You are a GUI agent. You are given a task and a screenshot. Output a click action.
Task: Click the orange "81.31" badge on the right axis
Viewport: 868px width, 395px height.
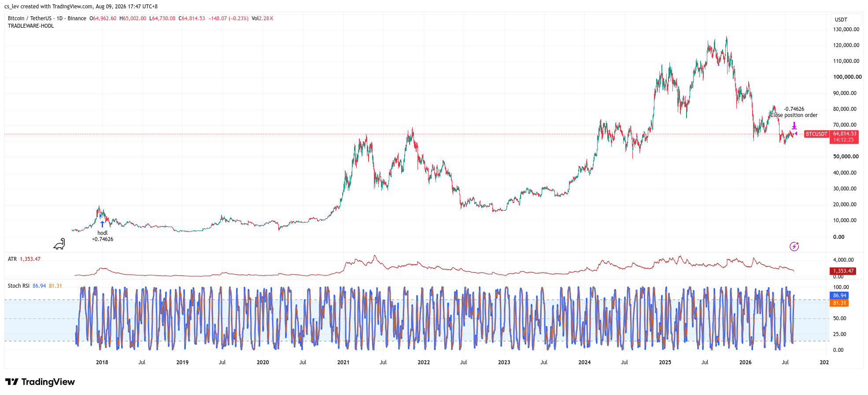839,303
